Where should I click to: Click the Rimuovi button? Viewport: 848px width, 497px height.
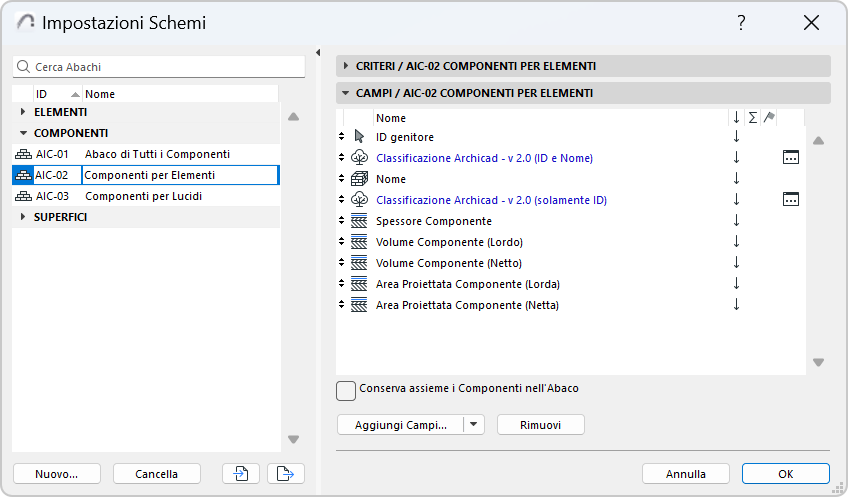(540, 425)
